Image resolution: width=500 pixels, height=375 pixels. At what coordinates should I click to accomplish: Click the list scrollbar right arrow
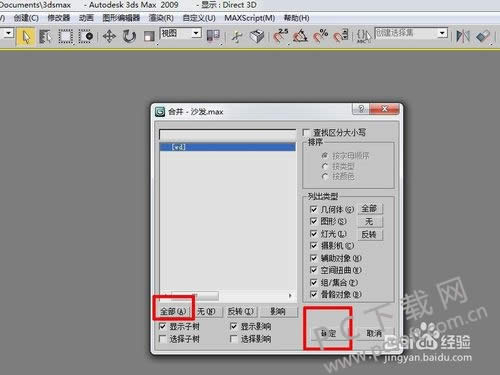point(290,296)
